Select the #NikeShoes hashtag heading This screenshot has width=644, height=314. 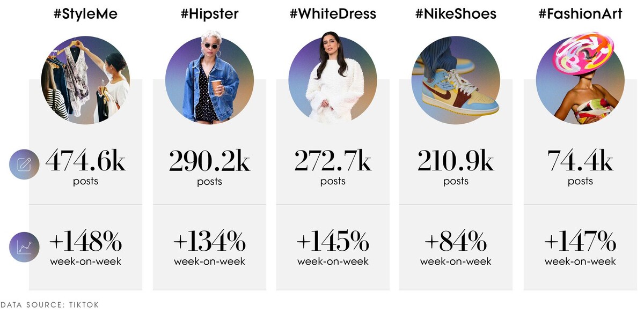click(456, 14)
